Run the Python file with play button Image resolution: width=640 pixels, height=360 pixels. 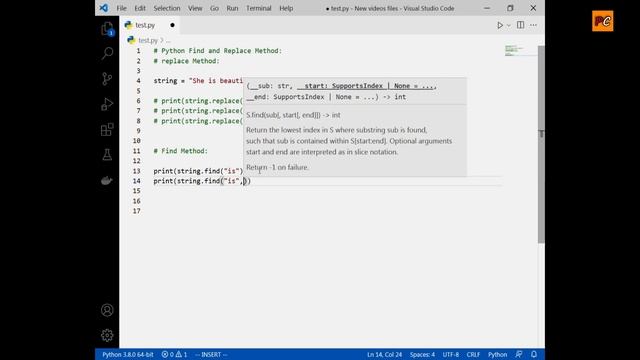tap(500, 25)
